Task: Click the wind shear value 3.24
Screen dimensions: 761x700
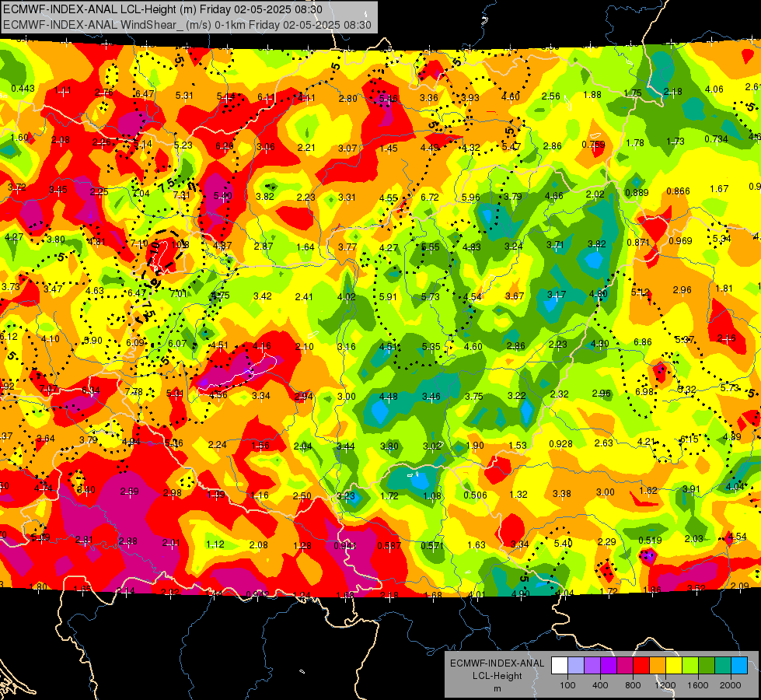Action: [x=514, y=247]
